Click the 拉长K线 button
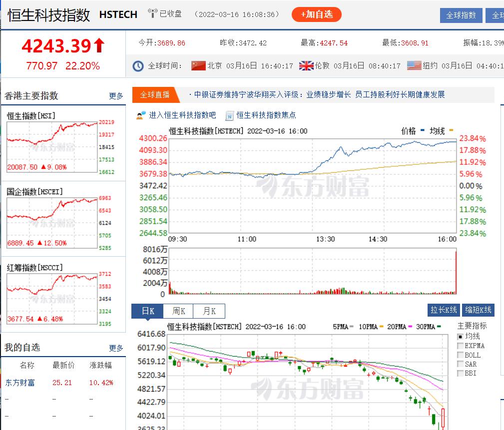Viewport: 504px width, 430px height. pyautogui.click(x=444, y=310)
